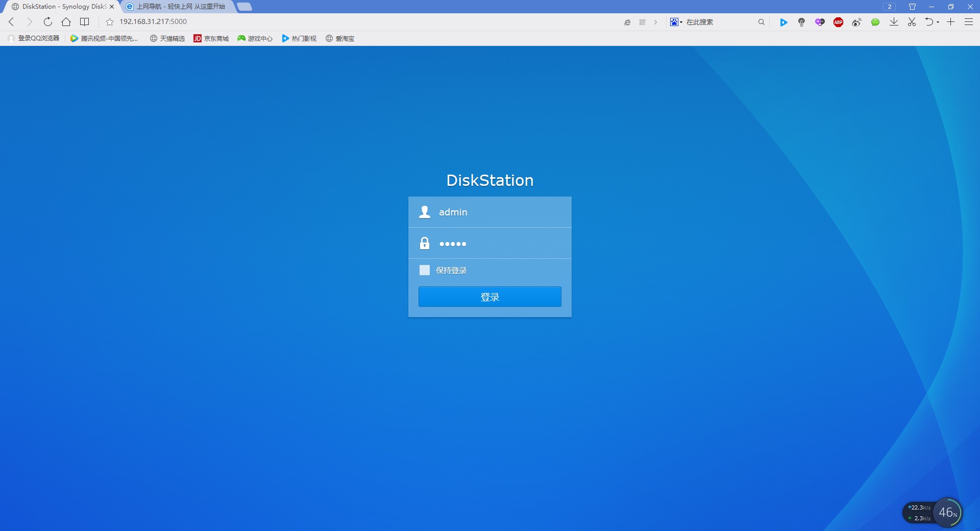Reload the page with refresh icon

(47, 21)
